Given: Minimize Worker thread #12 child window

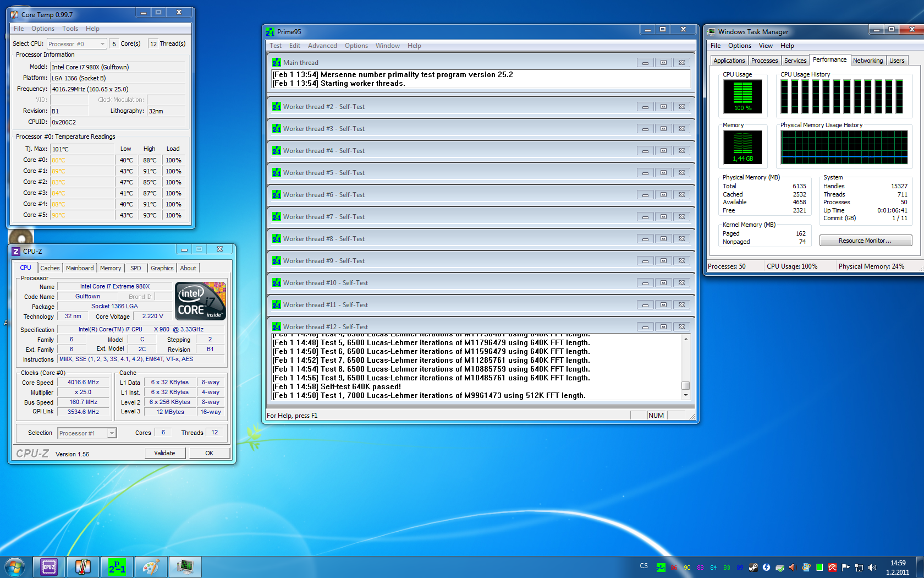Looking at the screenshot, I should [x=645, y=327].
